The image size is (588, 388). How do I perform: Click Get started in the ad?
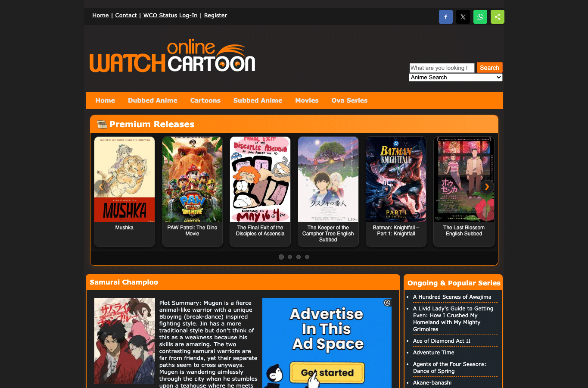pyautogui.click(x=327, y=373)
